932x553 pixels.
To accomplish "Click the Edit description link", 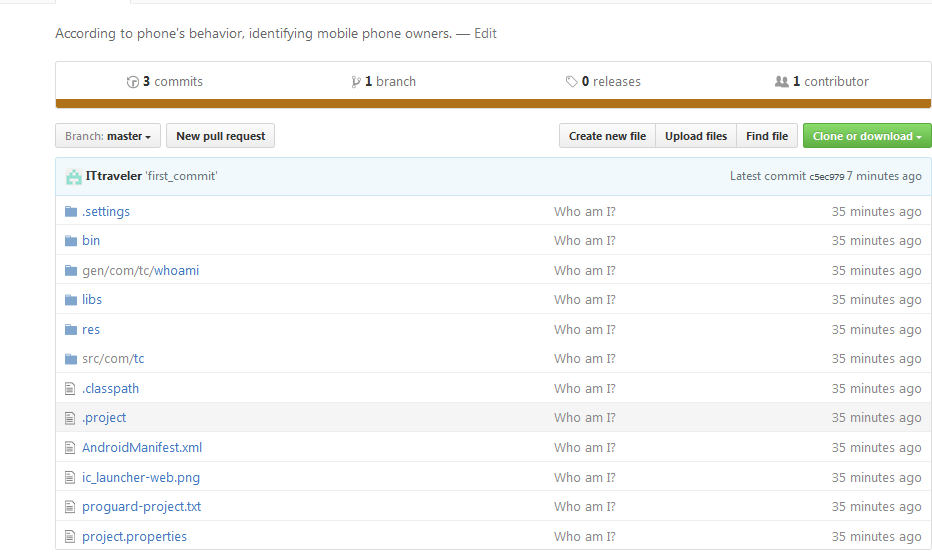I will pos(485,33).
